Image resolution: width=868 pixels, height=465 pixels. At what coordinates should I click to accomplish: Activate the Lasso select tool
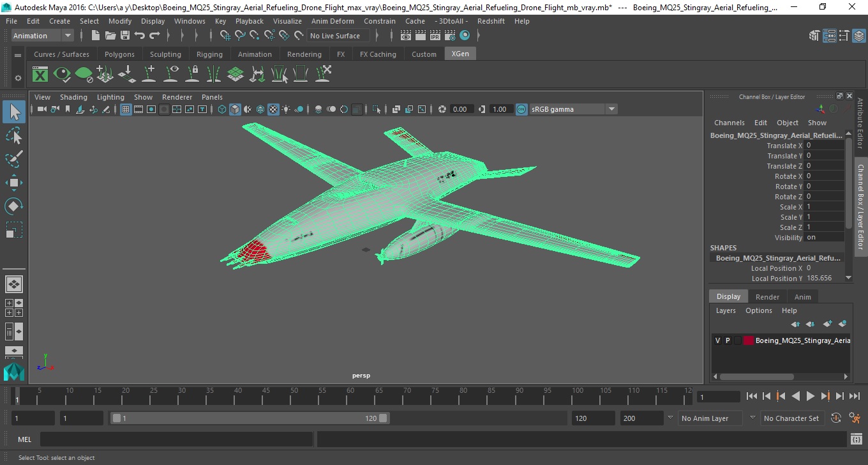[x=14, y=135]
